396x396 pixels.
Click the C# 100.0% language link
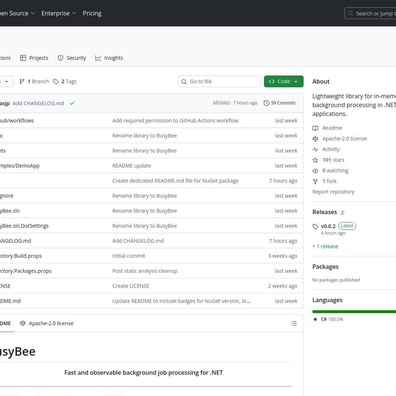[x=332, y=319]
